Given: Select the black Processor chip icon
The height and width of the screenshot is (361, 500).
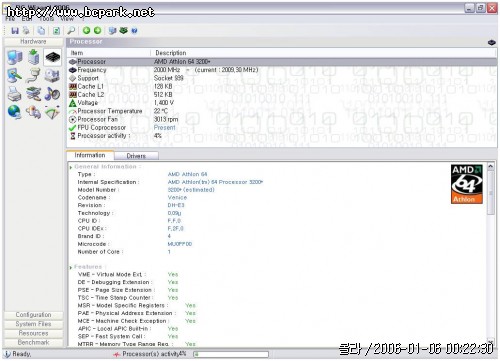Looking at the screenshot, I should [53, 57].
